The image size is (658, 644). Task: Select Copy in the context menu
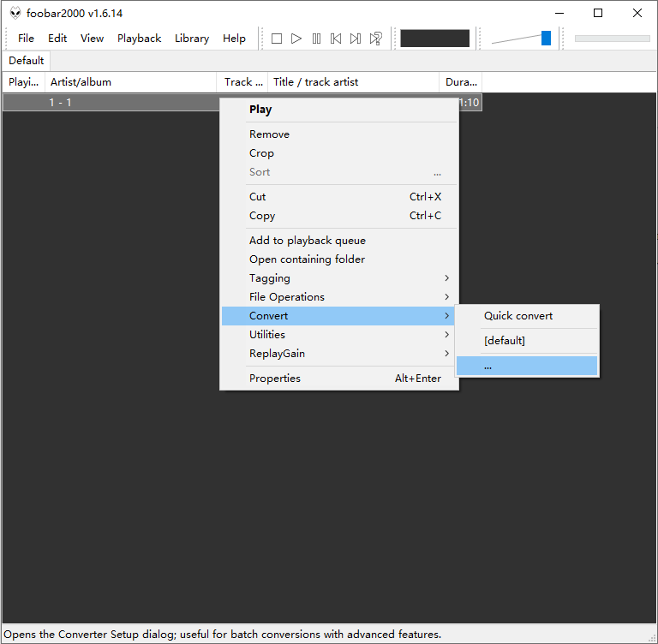[339, 216]
